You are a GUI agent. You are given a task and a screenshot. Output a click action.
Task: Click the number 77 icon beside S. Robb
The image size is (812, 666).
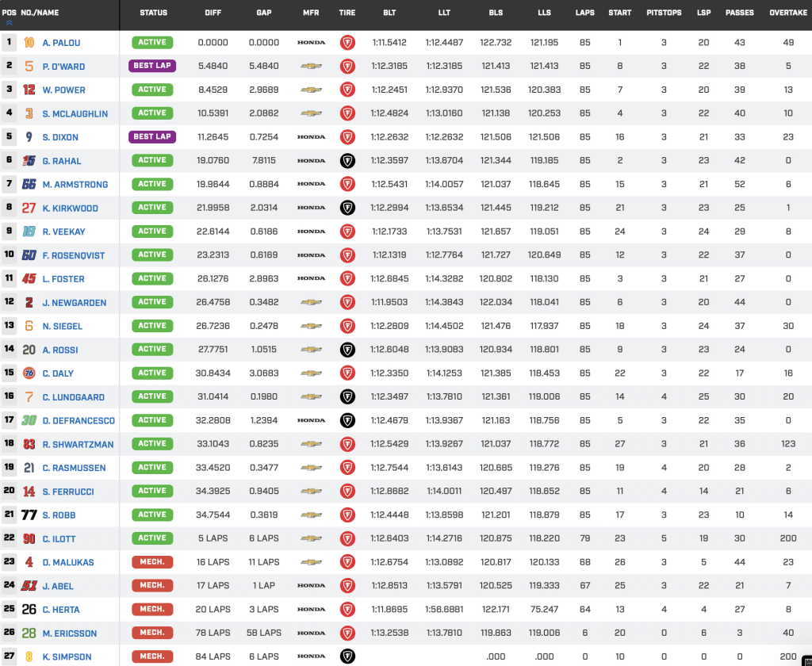point(29,515)
